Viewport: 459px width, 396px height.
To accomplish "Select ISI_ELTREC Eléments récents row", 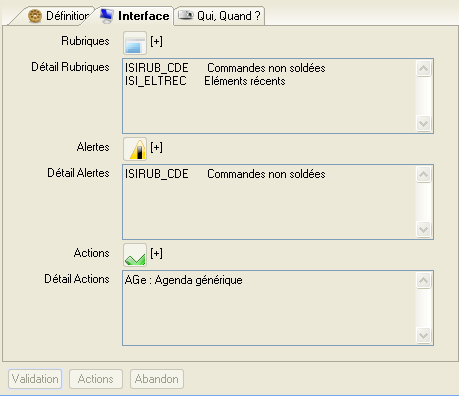I will click(205, 81).
